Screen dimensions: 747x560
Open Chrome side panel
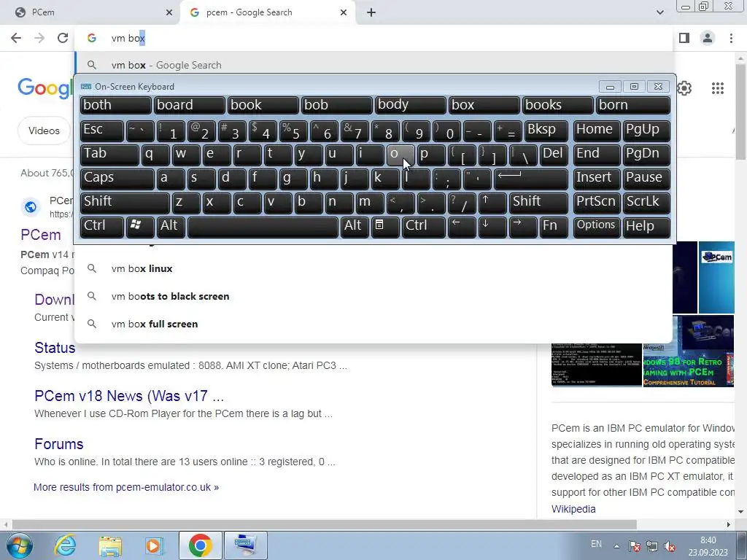(x=684, y=38)
